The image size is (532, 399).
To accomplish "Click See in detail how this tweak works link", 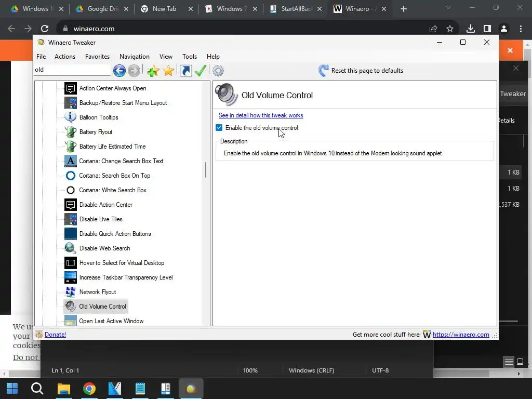I will point(261,115).
